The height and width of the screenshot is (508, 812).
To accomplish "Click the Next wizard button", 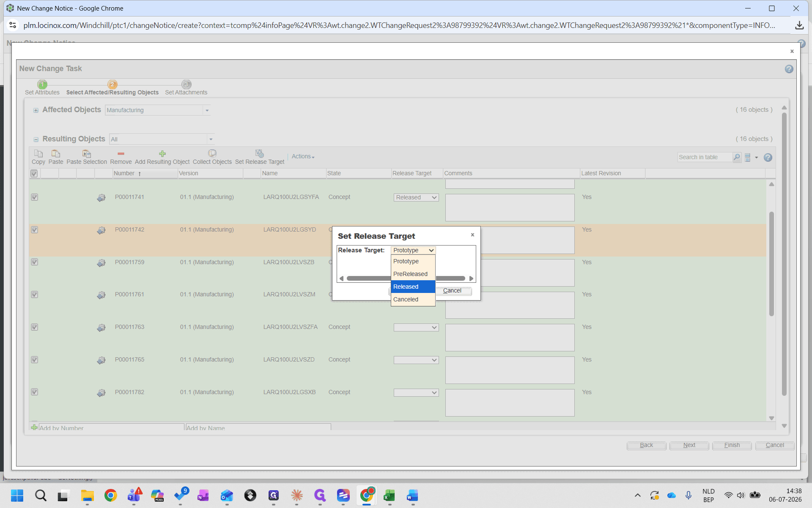I will click(689, 445).
